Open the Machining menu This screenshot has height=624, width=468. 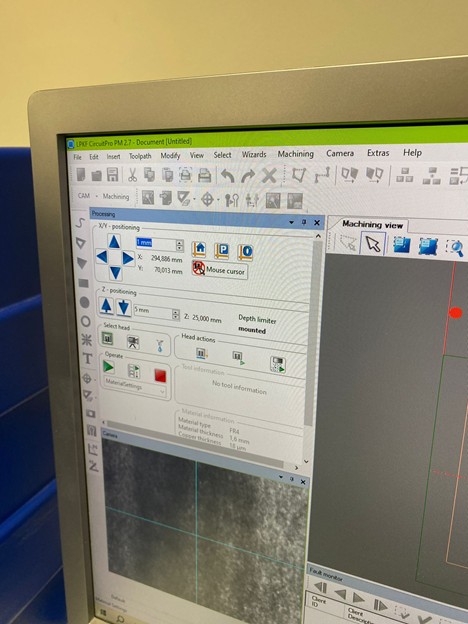coord(296,154)
